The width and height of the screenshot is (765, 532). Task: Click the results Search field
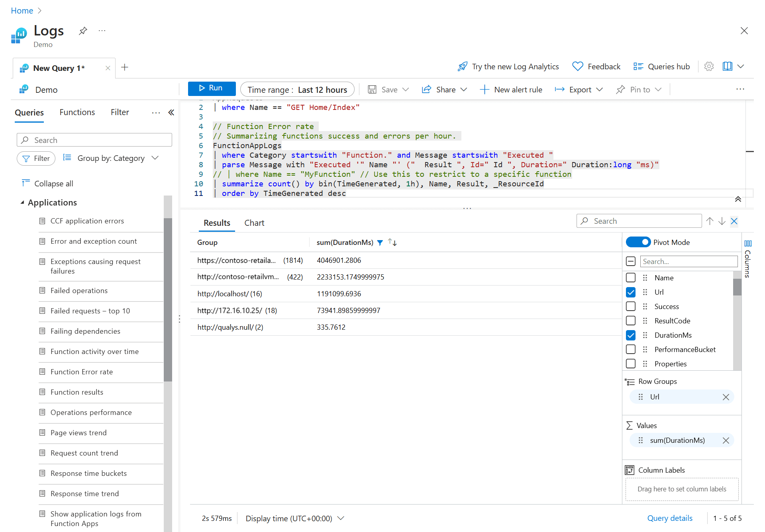[639, 221]
